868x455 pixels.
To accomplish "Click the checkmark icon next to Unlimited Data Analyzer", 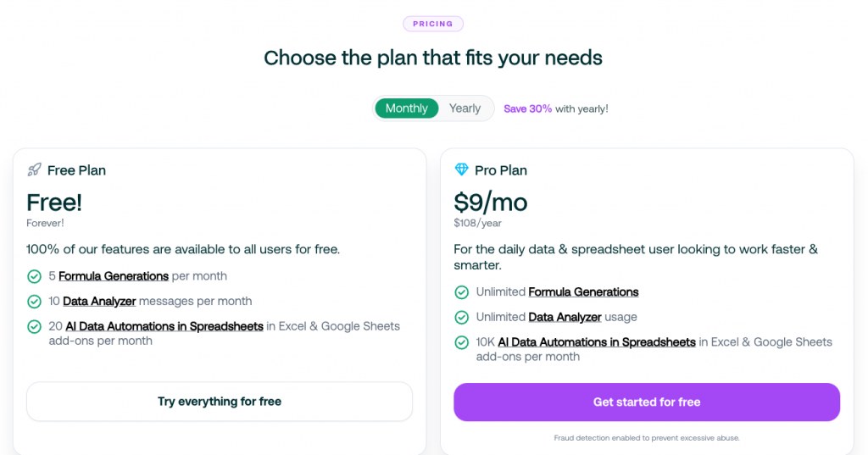I will tap(461, 317).
